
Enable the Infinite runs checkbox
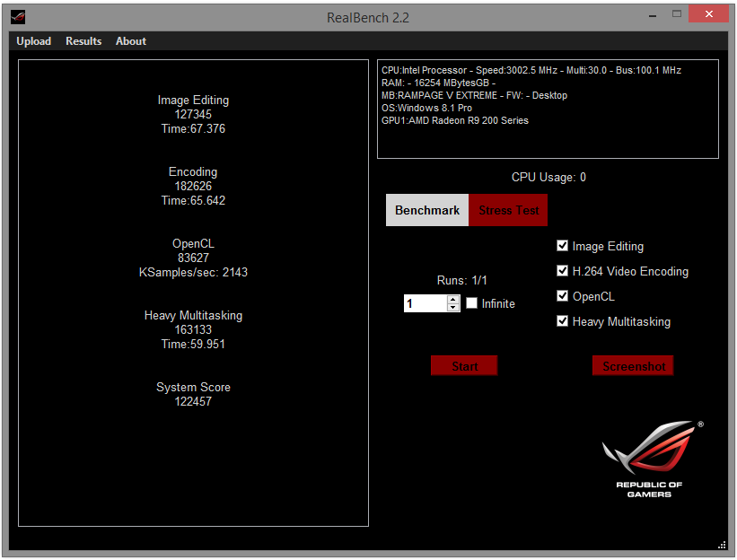tap(471, 303)
